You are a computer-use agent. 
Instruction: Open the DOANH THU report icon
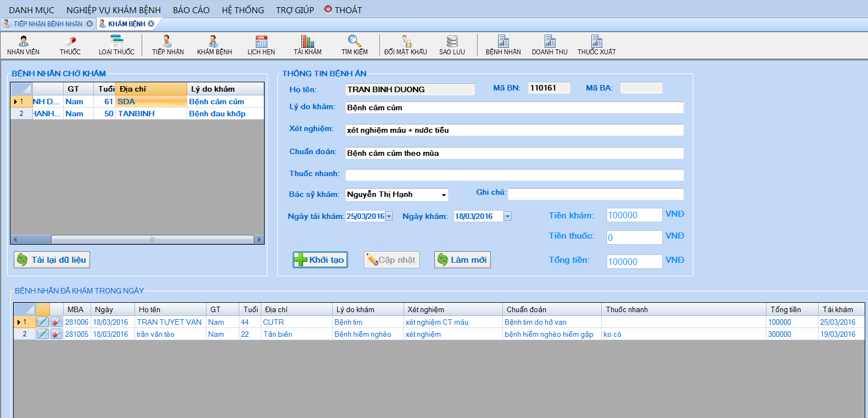(x=550, y=45)
